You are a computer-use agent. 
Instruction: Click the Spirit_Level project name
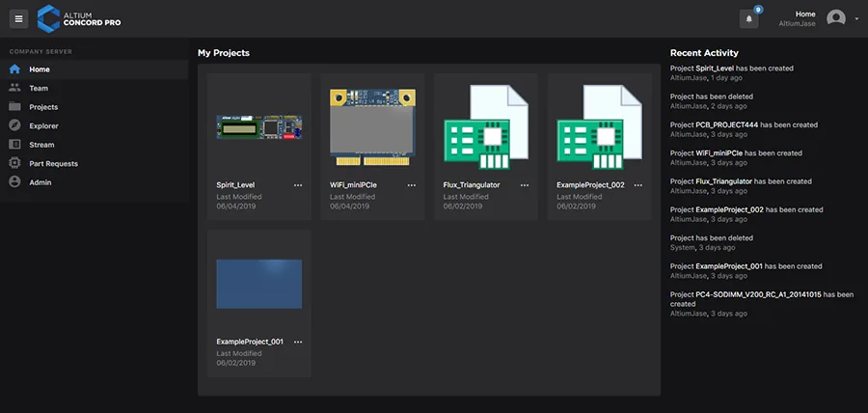236,185
